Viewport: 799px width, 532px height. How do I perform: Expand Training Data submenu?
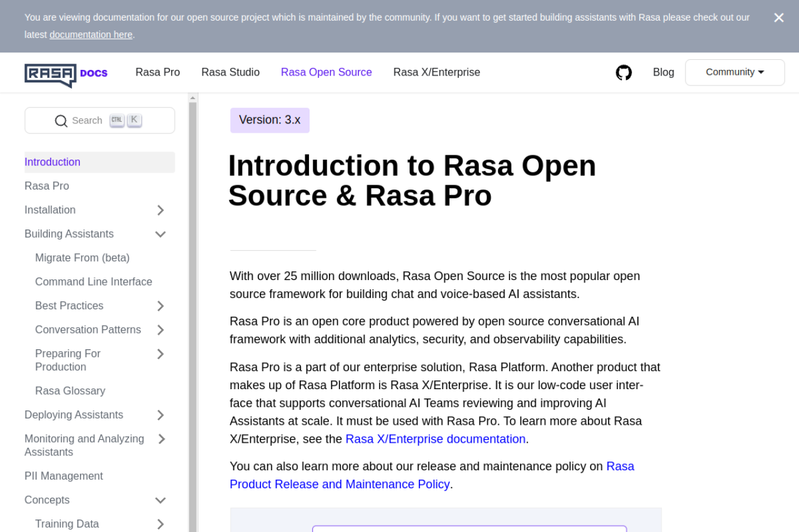pyautogui.click(x=160, y=525)
